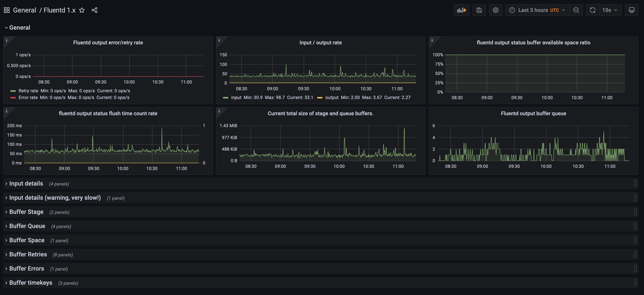Image resolution: width=644 pixels, height=295 pixels.
Task: Open the 10s refresh interval dropdown
Action: (x=610, y=10)
